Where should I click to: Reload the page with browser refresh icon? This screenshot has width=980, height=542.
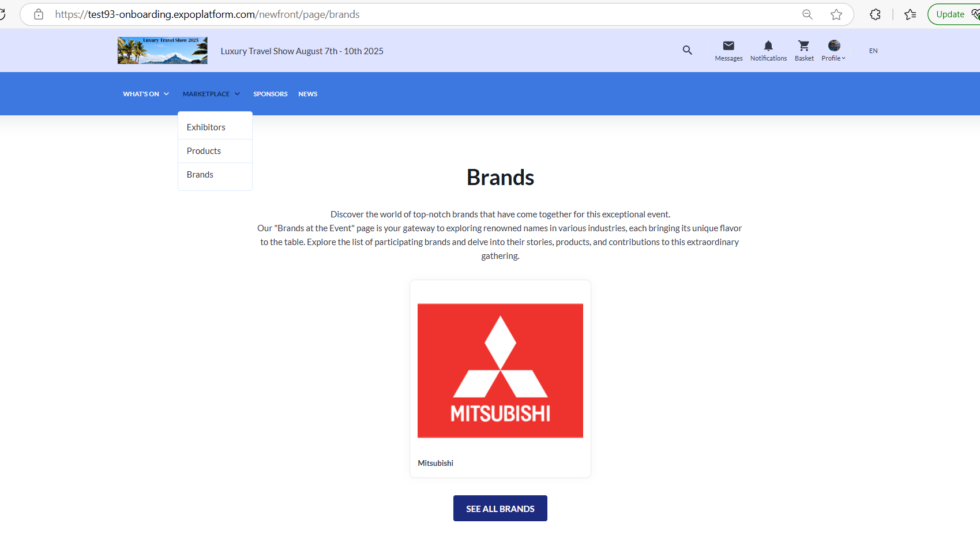2,14
